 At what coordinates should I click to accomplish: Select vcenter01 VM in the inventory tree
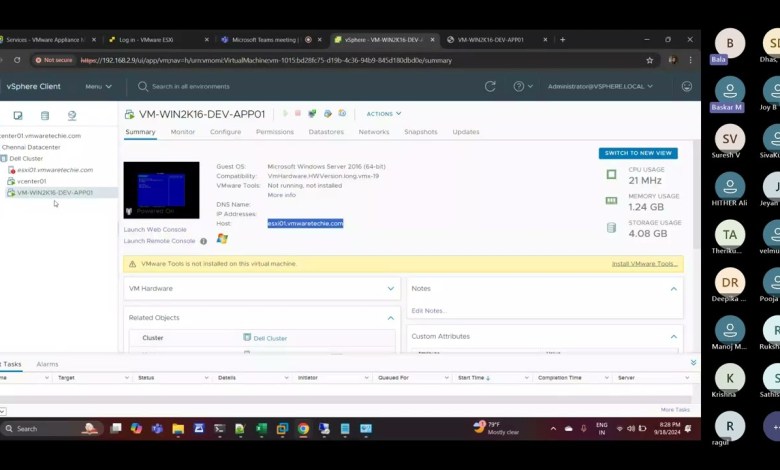click(x=31, y=182)
